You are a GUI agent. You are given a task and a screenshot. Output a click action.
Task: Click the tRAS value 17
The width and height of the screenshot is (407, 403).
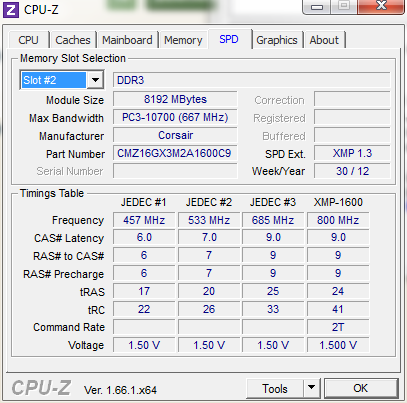pos(144,291)
